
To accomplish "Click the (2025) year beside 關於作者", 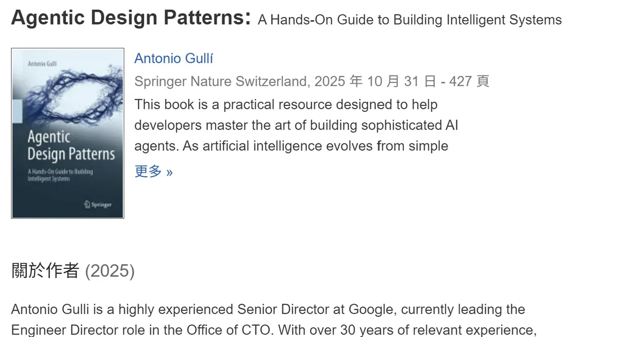I will click(110, 272).
